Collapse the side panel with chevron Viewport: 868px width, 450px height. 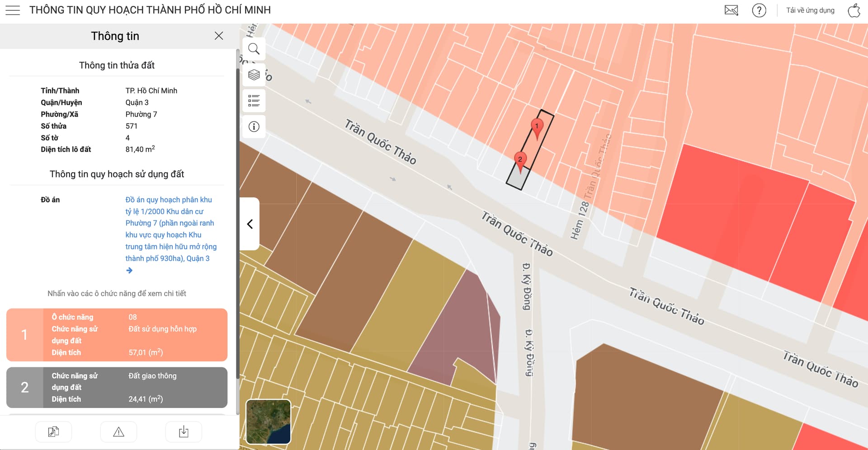click(x=250, y=224)
